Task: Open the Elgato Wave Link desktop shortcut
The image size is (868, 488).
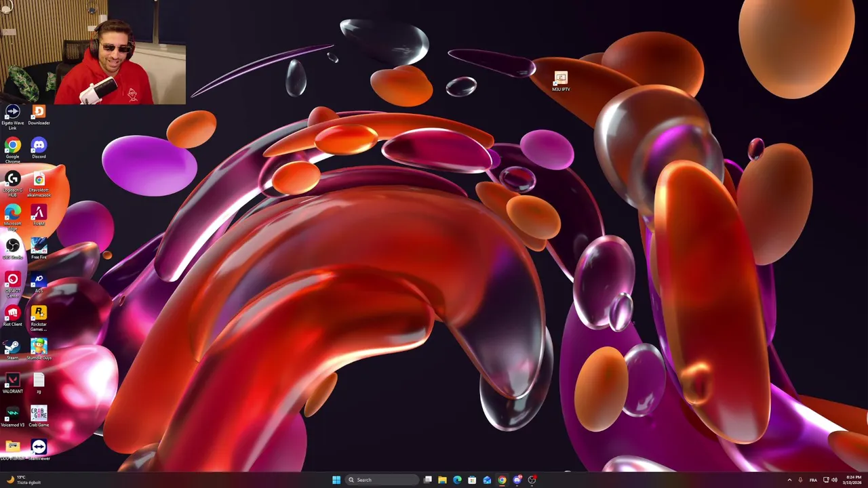Action: 12,117
